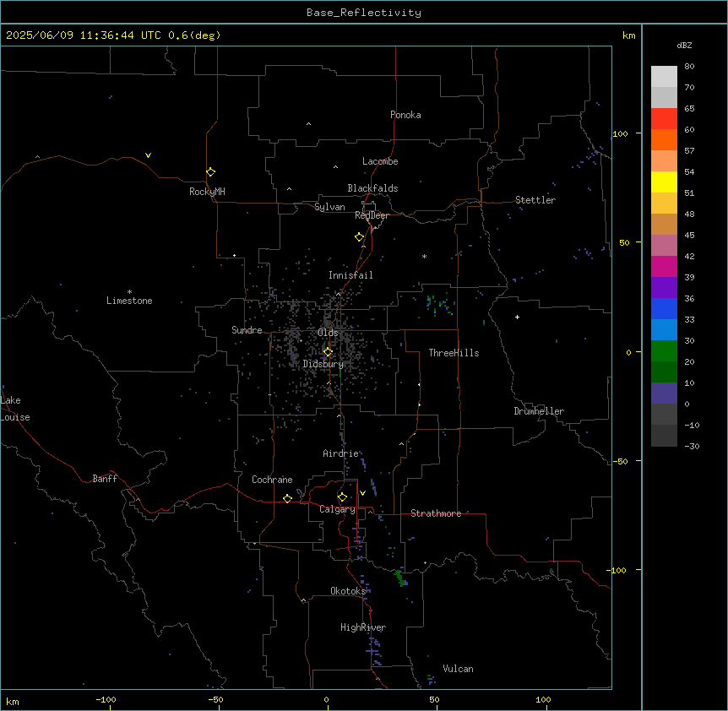728x711 pixels.
Task: Select the blue 33–36 dBZ legend band
Action: (664, 308)
